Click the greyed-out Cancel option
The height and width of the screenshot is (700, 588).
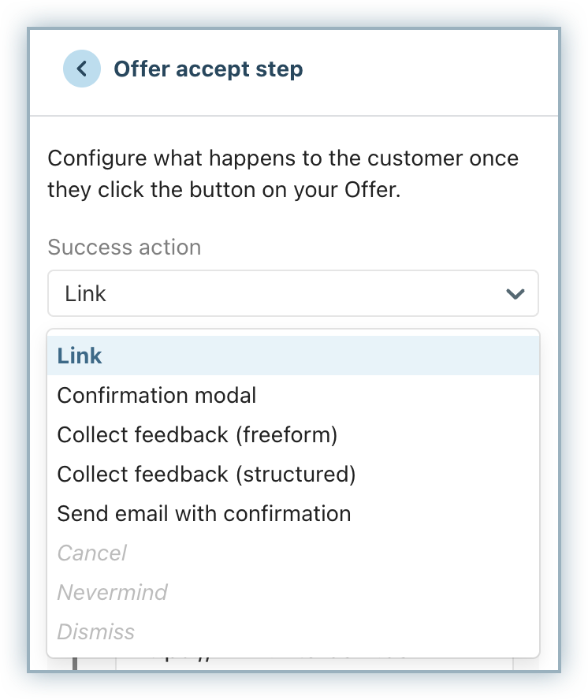91,553
